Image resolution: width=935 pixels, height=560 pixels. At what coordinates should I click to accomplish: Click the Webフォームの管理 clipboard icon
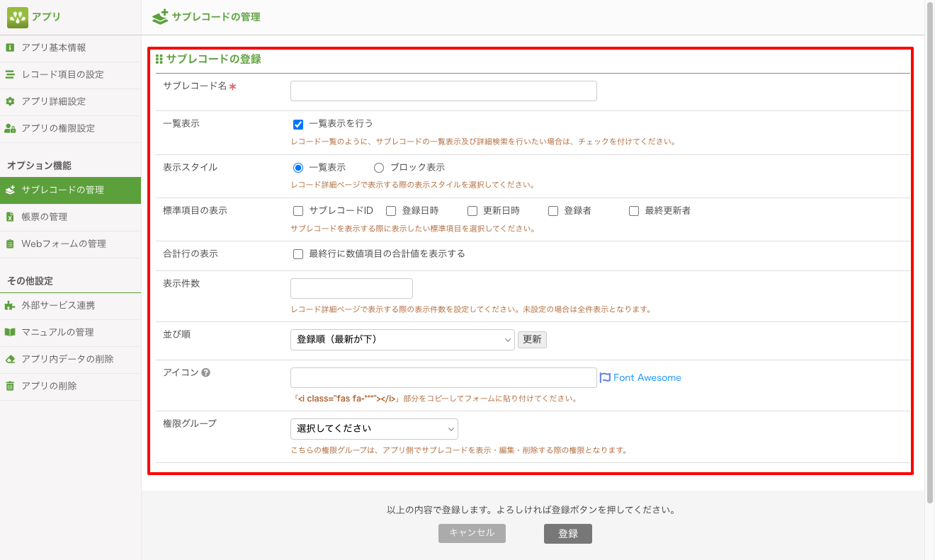pyautogui.click(x=10, y=244)
